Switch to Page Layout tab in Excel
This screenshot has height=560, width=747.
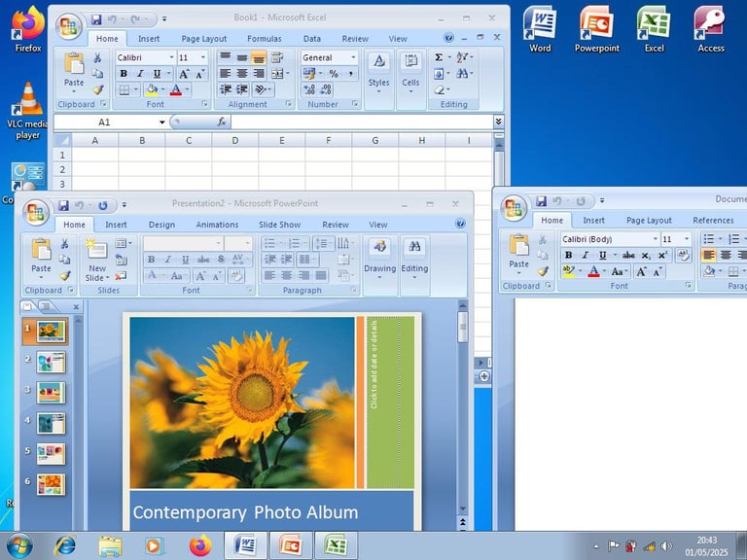tap(204, 39)
